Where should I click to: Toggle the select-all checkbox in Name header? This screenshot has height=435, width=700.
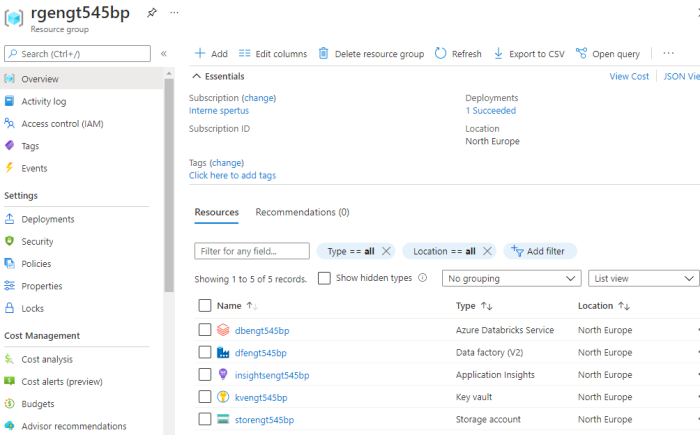pyautogui.click(x=204, y=305)
